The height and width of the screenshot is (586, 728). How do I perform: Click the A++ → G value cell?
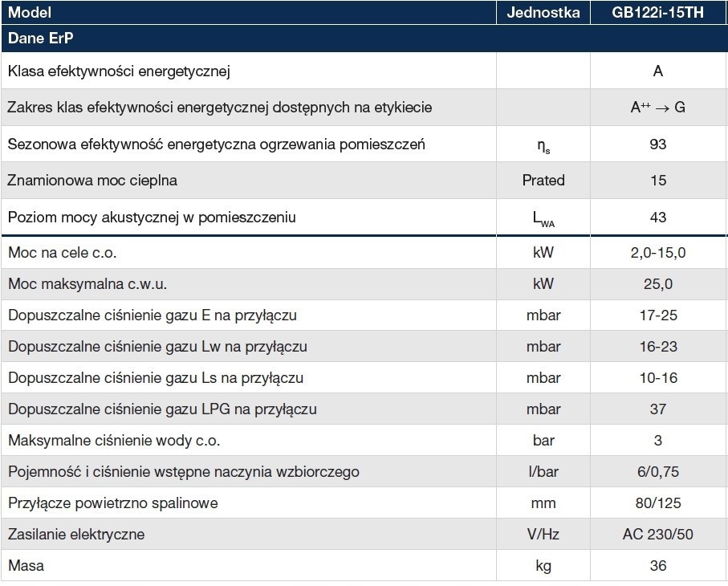click(x=658, y=108)
